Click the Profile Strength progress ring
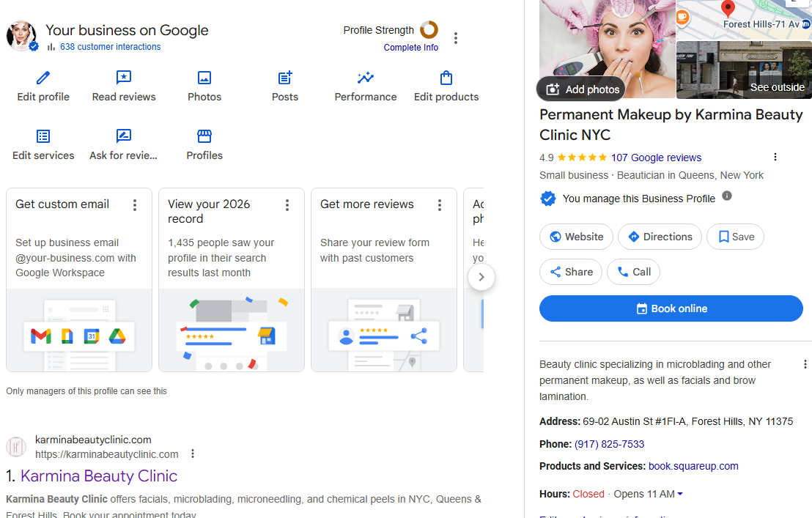The width and height of the screenshot is (812, 518). tap(429, 30)
